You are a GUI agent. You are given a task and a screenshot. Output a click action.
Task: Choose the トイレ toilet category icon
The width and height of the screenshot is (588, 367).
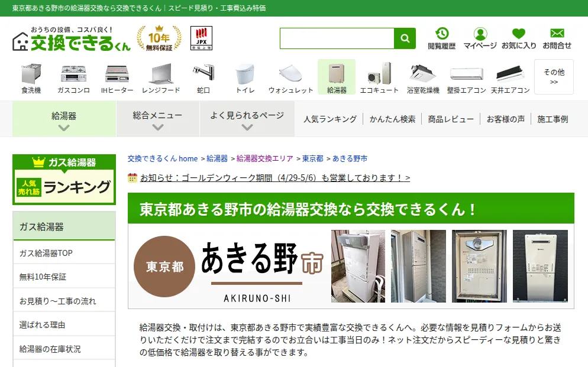(x=245, y=77)
